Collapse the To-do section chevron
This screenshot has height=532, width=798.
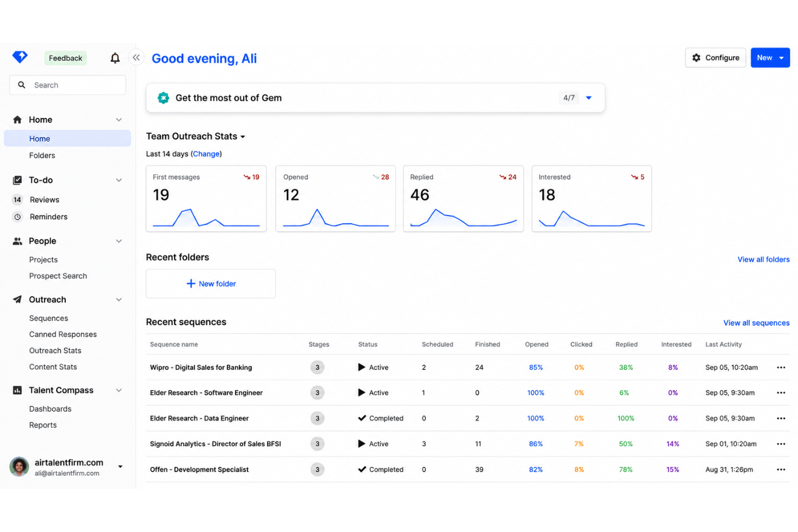coord(119,180)
